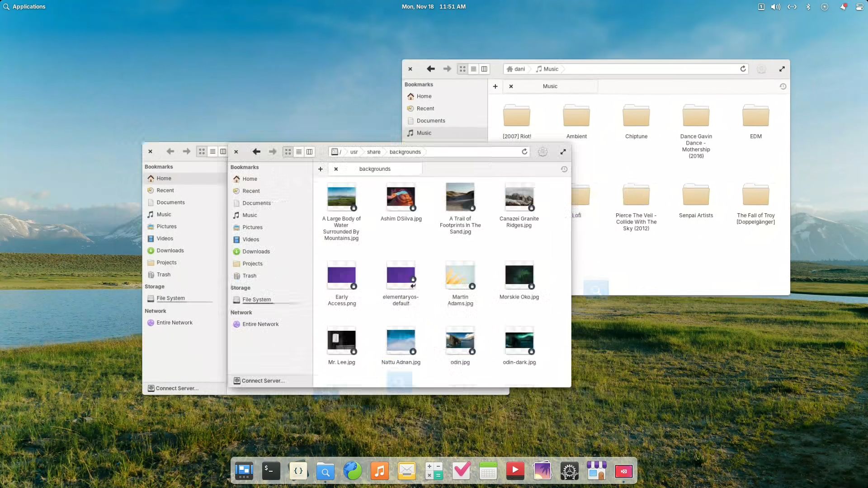Click usr in the path bar
Image resolution: width=868 pixels, height=488 pixels.
pyautogui.click(x=354, y=152)
